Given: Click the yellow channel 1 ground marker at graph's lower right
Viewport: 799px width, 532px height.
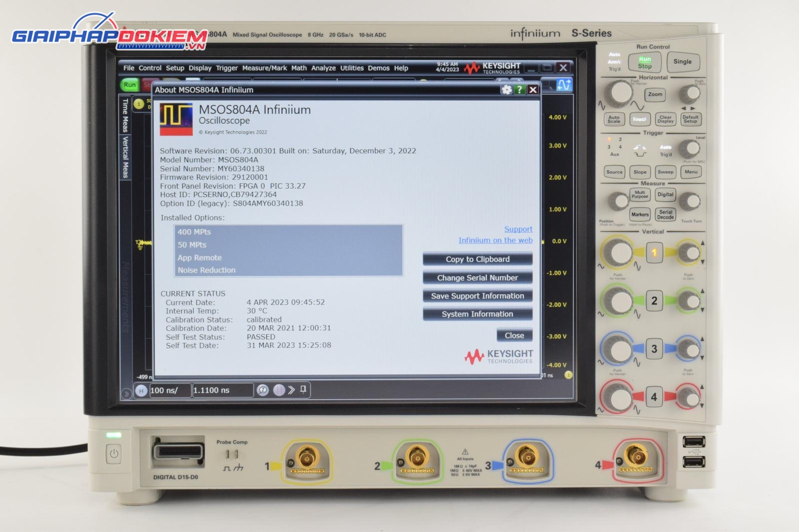Looking at the screenshot, I should pos(568,375).
